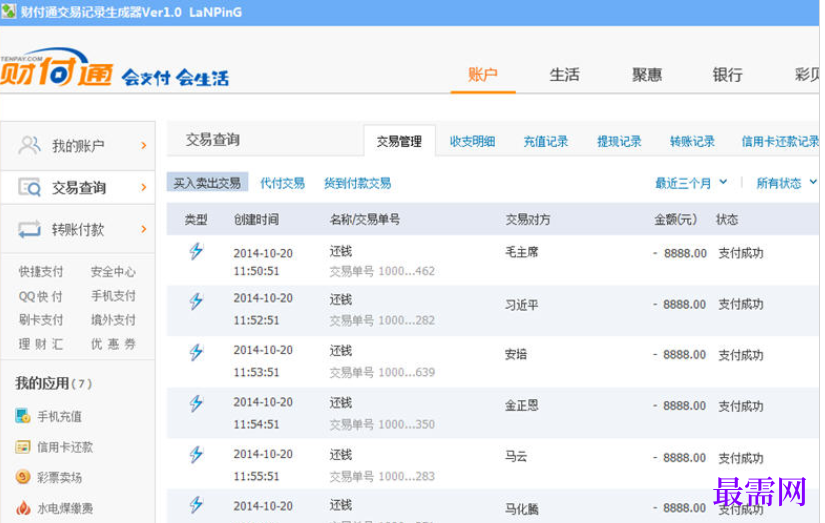Switch to the 收支明细 tab

point(472,141)
